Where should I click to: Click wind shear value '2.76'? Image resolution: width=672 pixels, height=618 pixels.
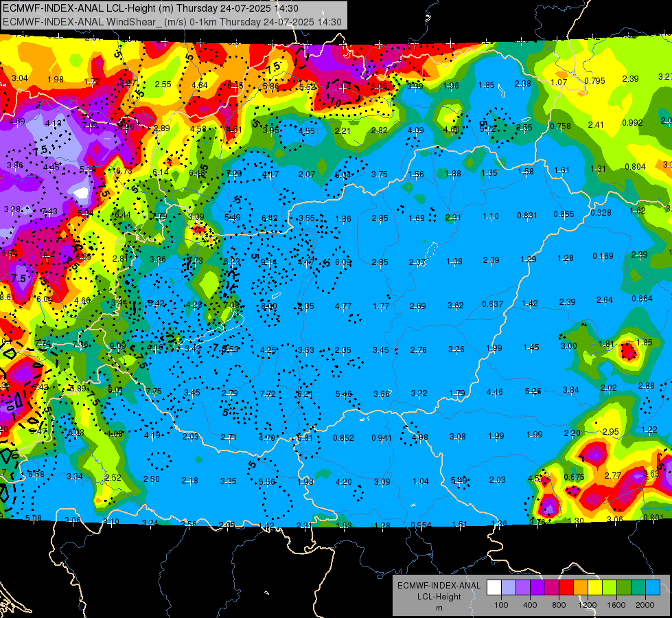418,350
